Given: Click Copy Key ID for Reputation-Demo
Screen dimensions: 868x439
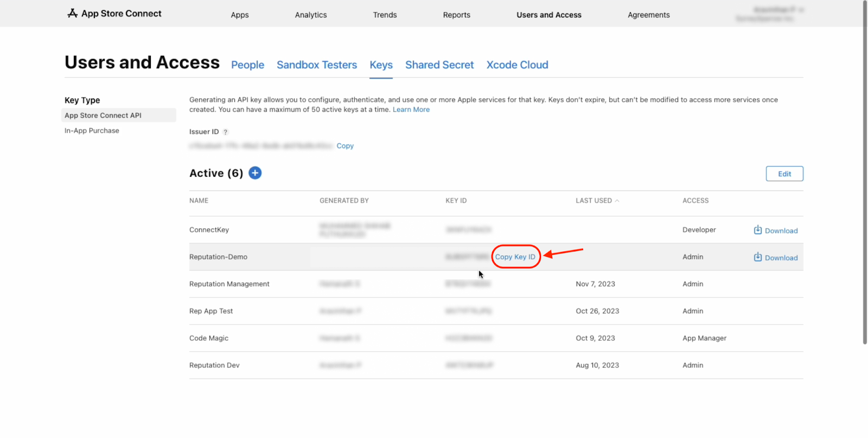Looking at the screenshot, I should pyautogui.click(x=515, y=257).
